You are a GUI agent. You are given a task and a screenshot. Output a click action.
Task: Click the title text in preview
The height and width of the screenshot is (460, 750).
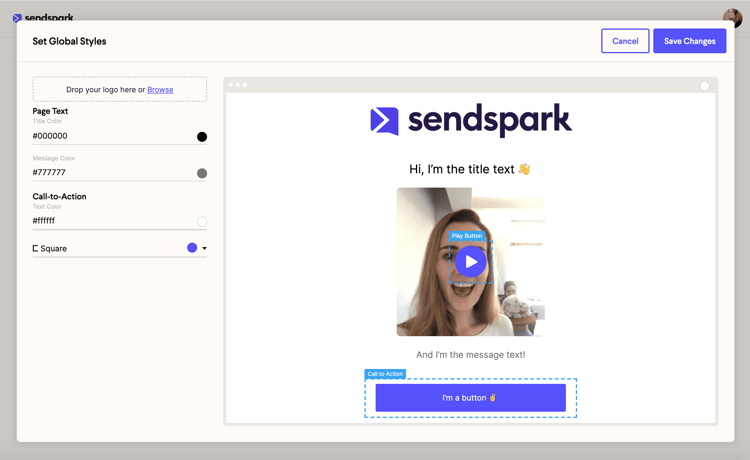[470, 169]
